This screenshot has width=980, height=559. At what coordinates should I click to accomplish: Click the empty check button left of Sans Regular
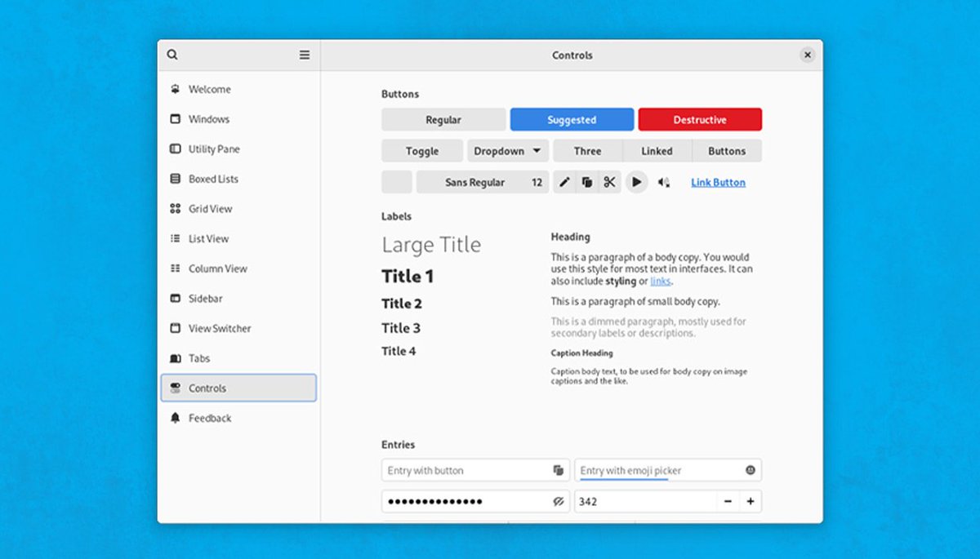click(396, 182)
